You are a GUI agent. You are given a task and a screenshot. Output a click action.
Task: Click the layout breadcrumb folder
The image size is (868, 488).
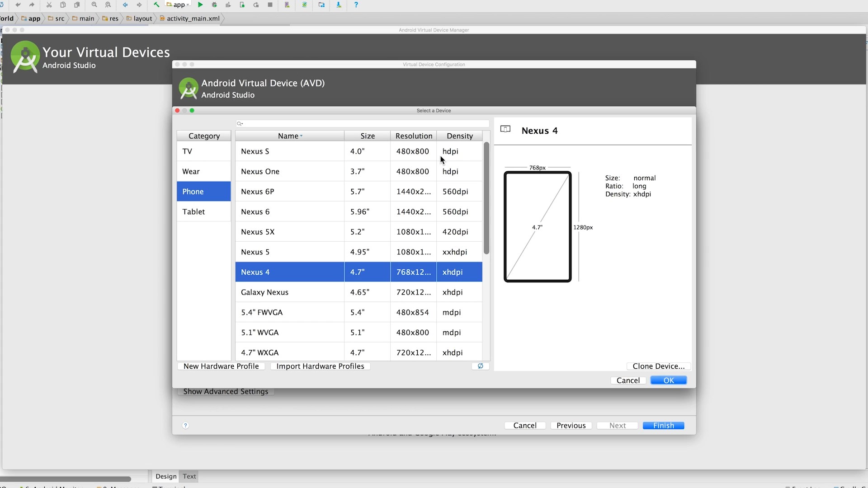pyautogui.click(x=139, y=19)
